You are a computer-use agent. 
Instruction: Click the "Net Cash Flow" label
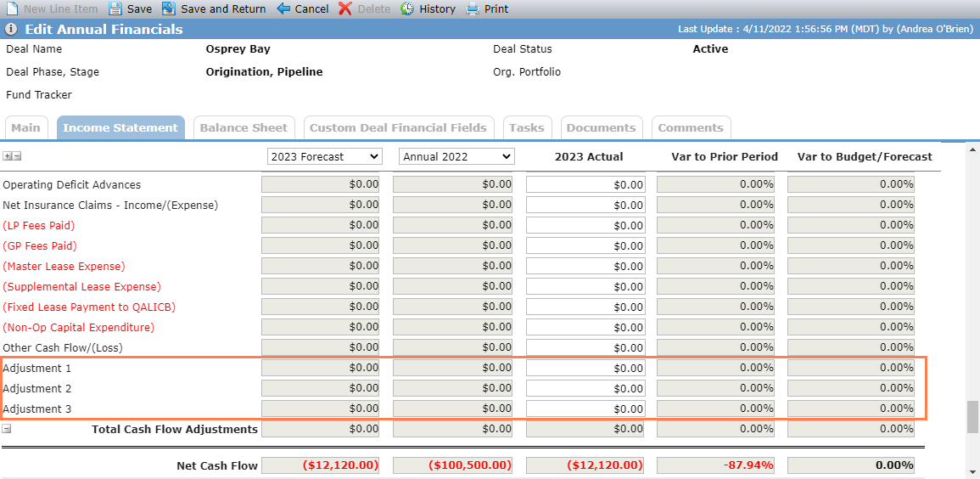217,465
